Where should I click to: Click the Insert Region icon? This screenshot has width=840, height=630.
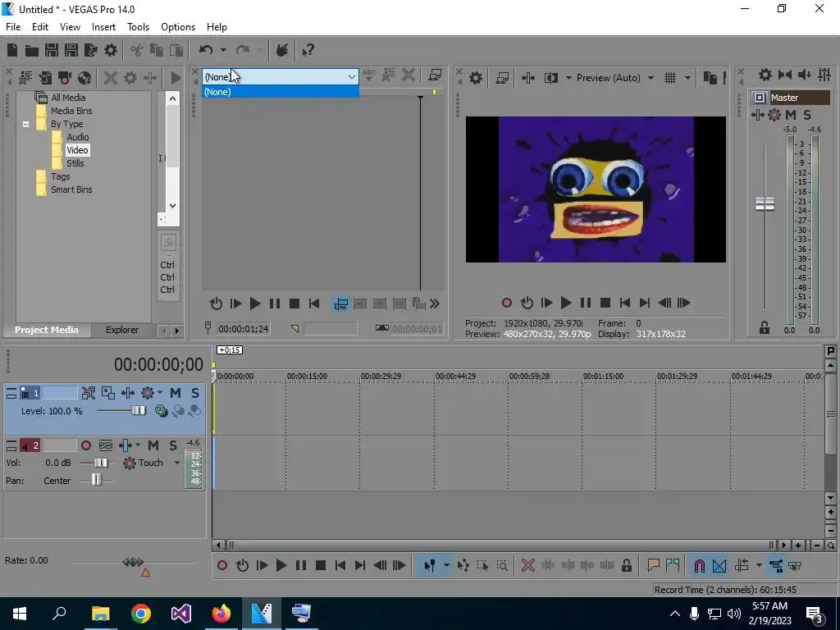pos(673,566)
